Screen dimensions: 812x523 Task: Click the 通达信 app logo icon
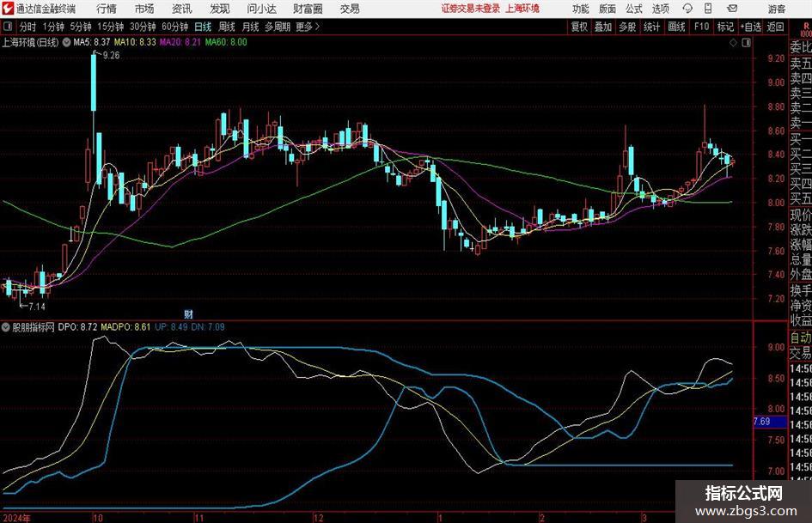[8, 9]
